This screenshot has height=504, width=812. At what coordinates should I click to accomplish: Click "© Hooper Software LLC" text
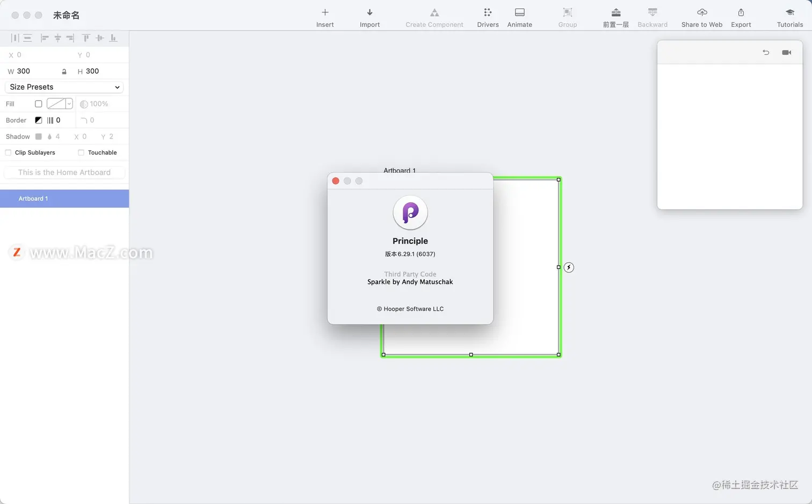(x=410, y=309)
